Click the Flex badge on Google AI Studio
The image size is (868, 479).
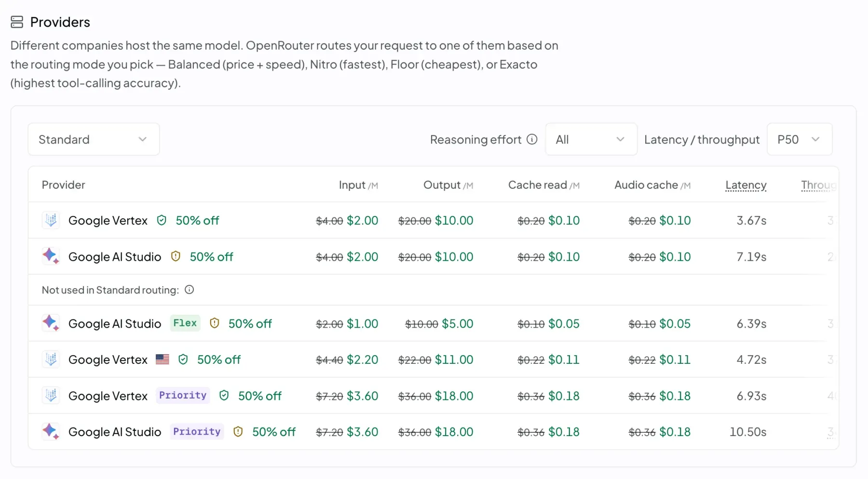point(185,323)
